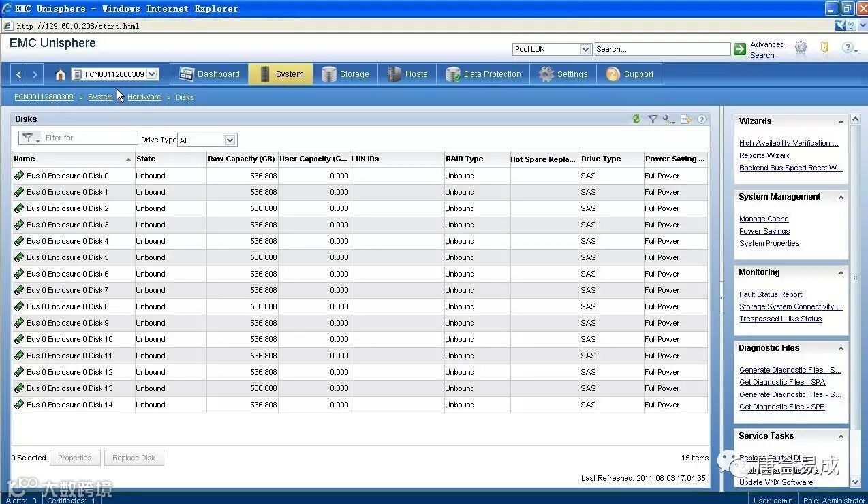This screenshot has height=504, width=868.
Task: Collapse the Monitoring section
Action: point(841,273)
